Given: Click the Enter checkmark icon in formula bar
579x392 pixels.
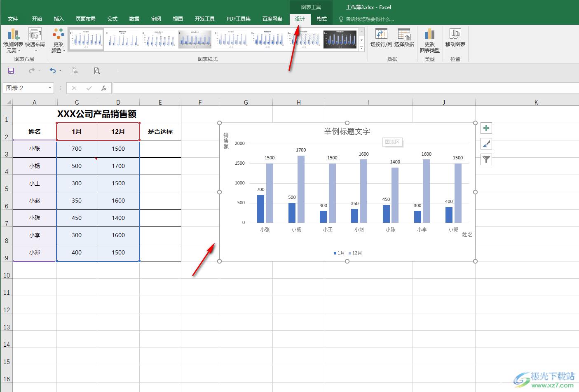Looking at the screenshot, I should pyautogui.click(x=89, y=88).
